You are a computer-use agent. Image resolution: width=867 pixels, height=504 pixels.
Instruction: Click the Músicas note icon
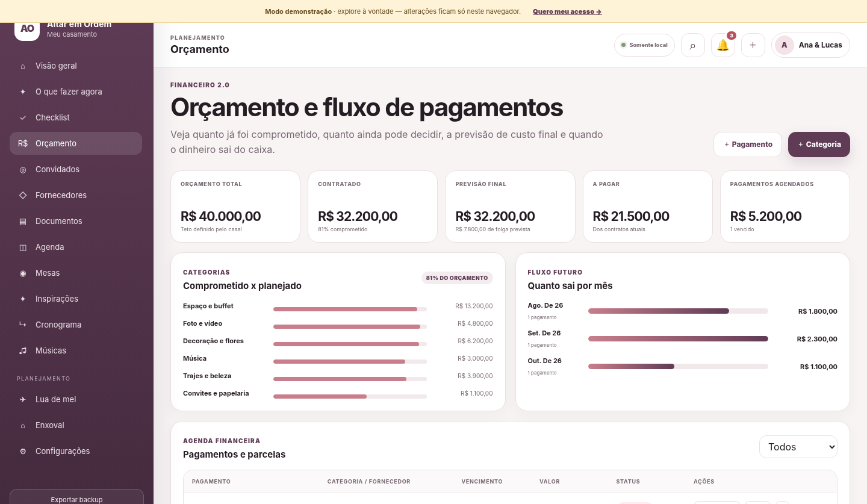click(23, 351)
